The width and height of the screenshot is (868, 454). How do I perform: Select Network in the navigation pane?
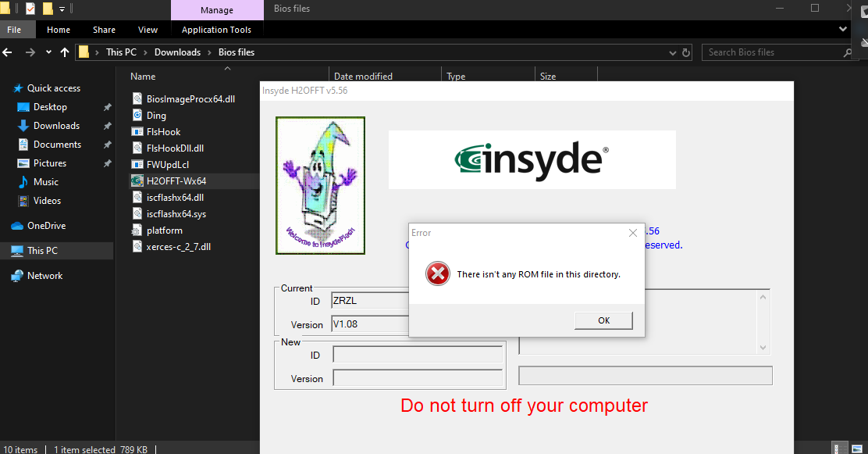pos(44,276)
